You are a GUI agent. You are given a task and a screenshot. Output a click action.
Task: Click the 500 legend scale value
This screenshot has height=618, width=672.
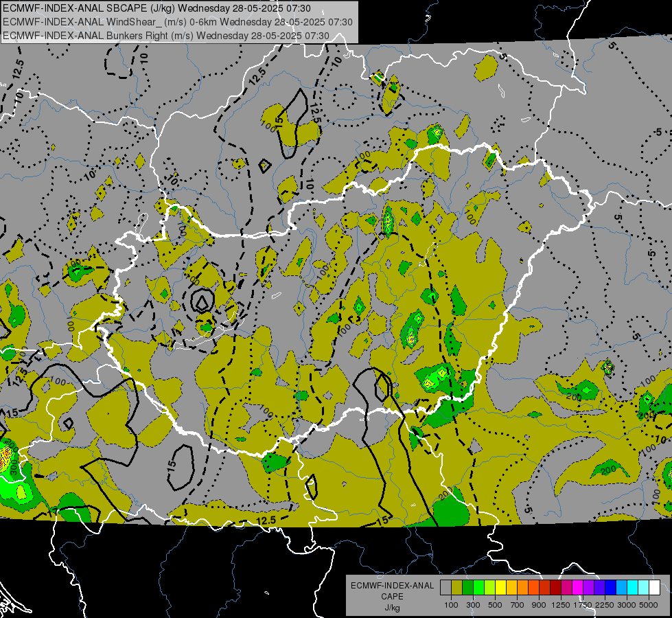pos(495,605)
